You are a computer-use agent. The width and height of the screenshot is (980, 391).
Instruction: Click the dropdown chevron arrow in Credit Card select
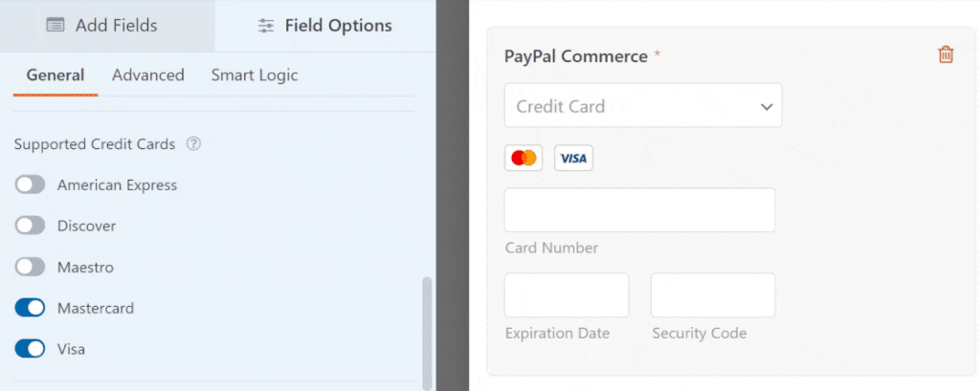[767, 107]
